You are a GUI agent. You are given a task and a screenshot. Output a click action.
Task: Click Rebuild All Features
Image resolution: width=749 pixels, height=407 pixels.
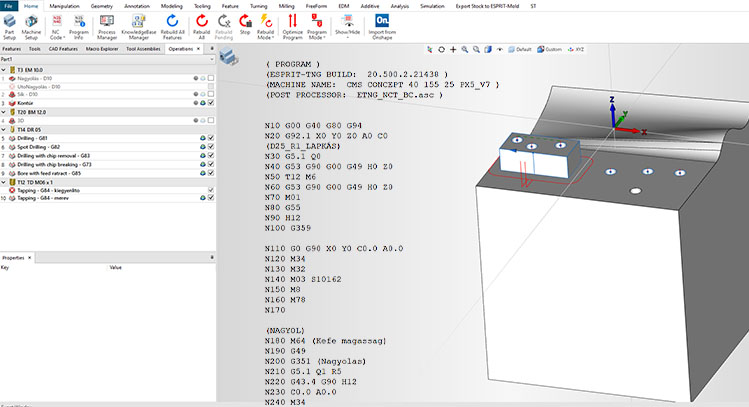click(x=172, y=27)
